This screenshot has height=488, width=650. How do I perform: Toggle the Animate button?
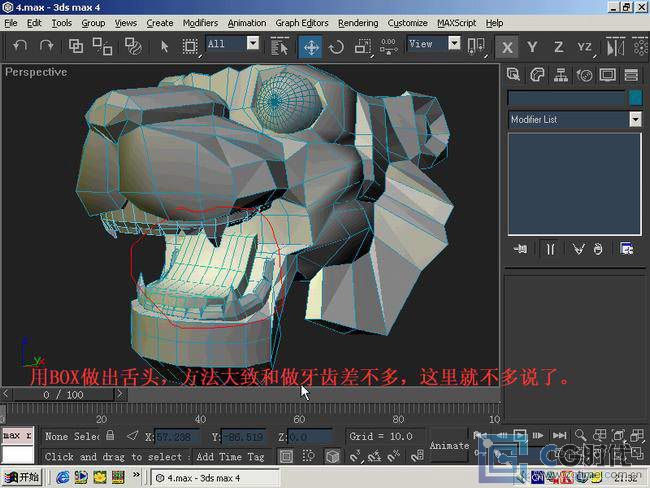click(449, 446)
